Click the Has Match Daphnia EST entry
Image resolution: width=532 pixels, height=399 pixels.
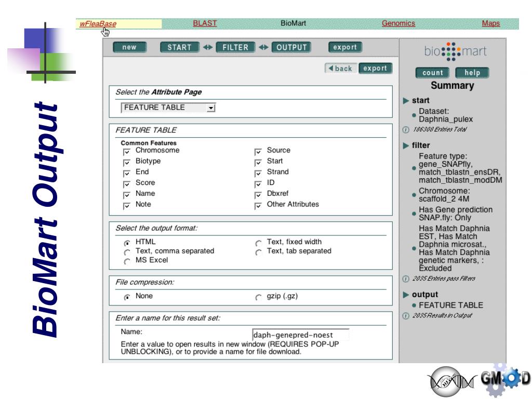coord(454,248)
